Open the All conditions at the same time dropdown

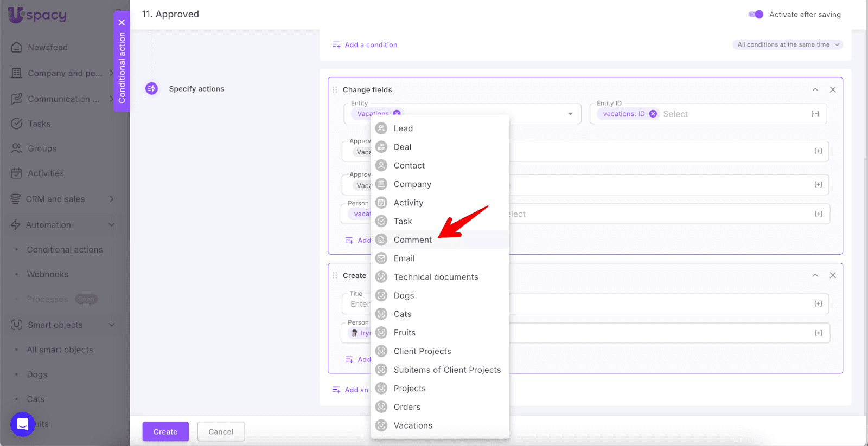click(788, 44)
